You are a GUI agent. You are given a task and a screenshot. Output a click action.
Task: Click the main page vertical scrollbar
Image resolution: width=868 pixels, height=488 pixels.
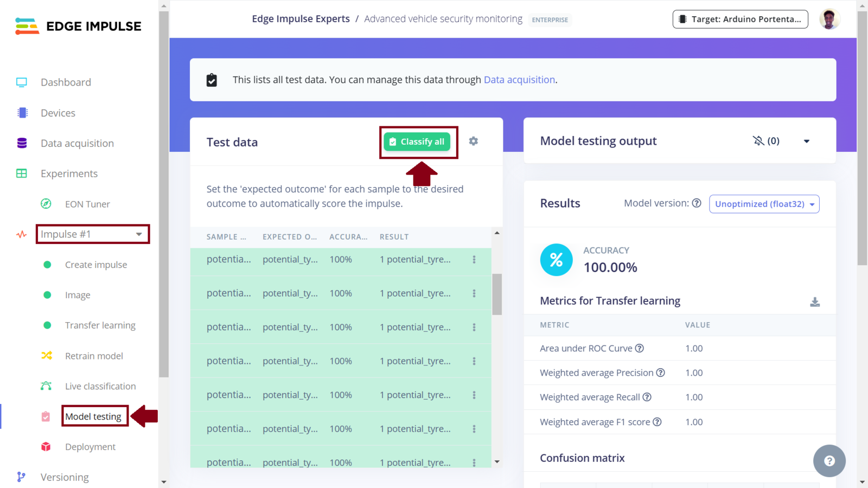[x=863, y=138]
